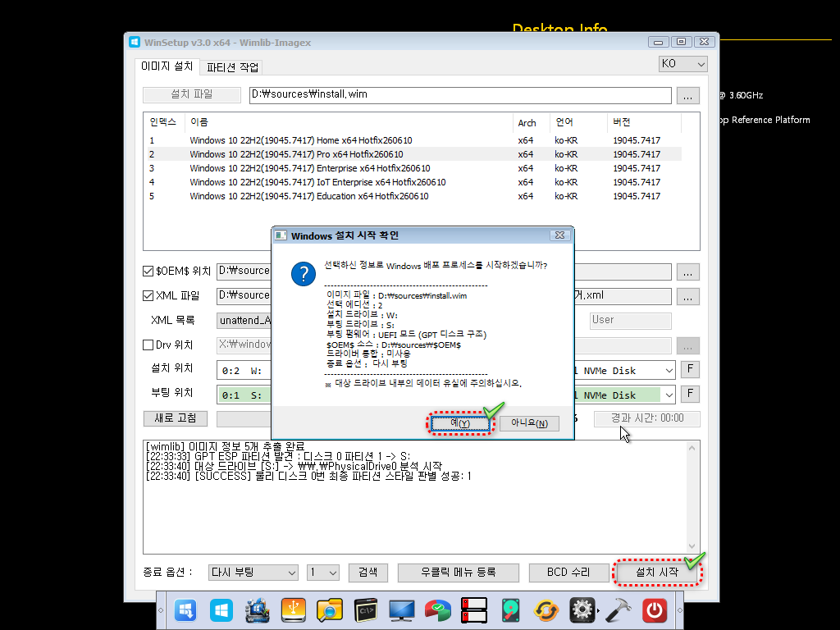The image size is (840, 630).
Task: Cancel with the 아니오(N) button
Action: click(x=529, y=423)
